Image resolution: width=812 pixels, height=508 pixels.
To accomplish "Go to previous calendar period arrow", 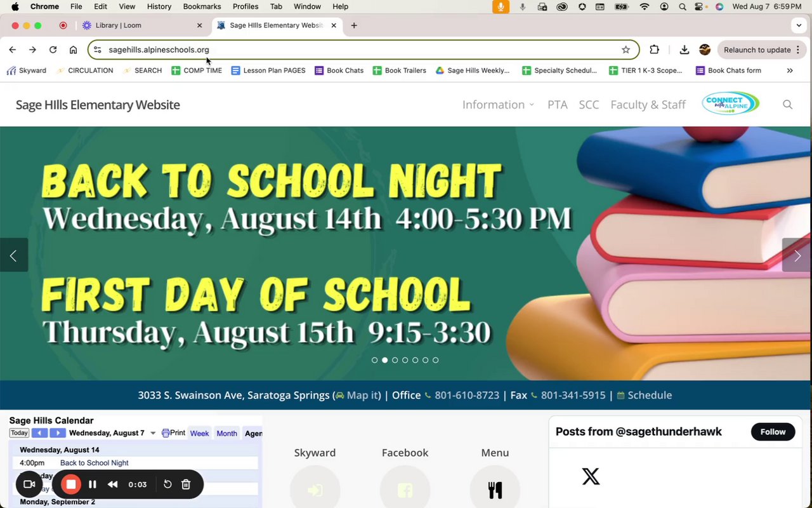I will click(x=39, y=433).
